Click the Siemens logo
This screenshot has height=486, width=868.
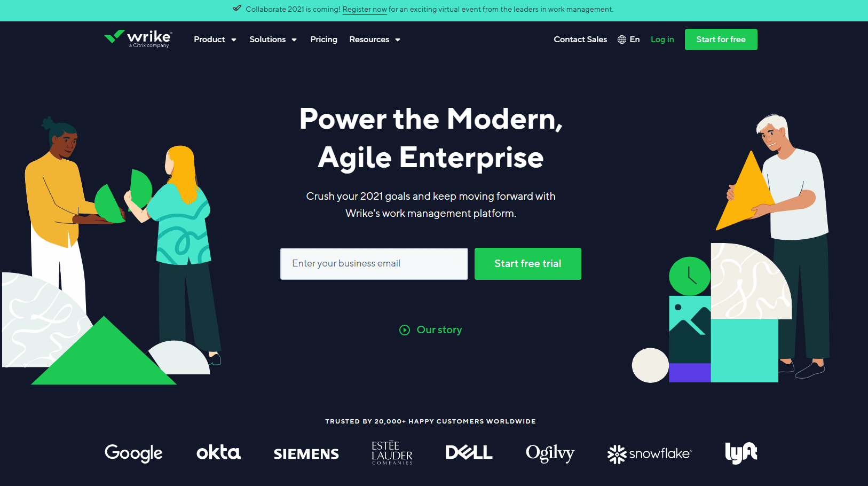[x=306, y=454]
